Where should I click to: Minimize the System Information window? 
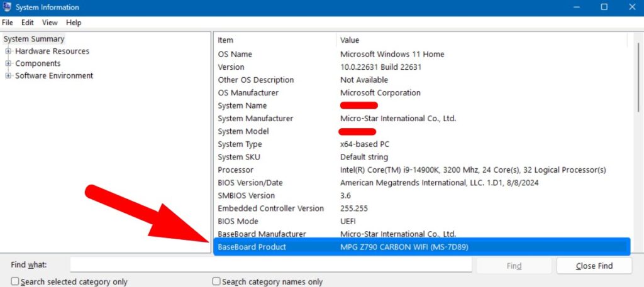[x=577, y=7]
